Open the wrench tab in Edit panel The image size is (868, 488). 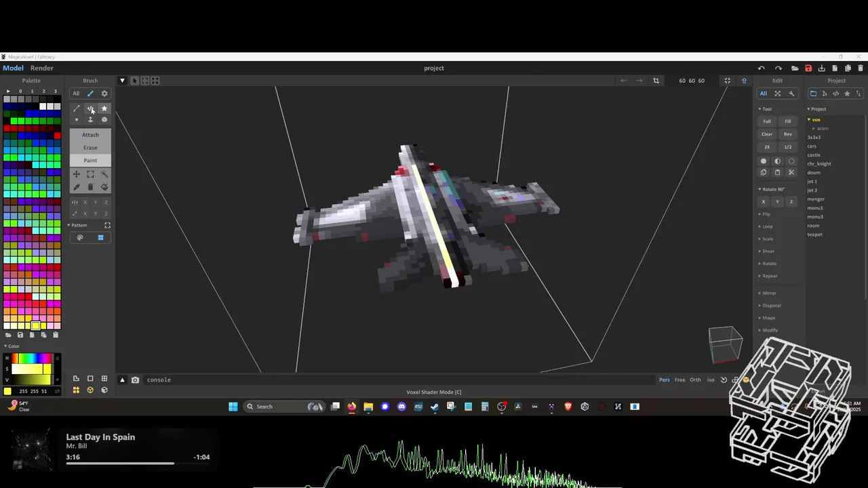coord(791,94)
